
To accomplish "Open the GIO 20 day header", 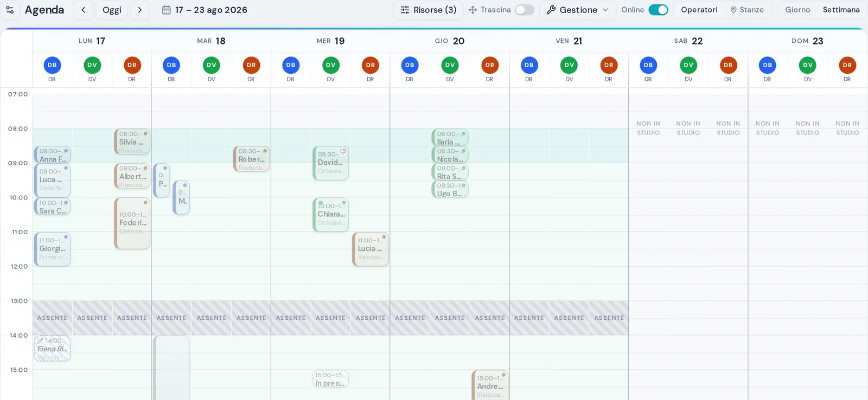I will (450, 41).
